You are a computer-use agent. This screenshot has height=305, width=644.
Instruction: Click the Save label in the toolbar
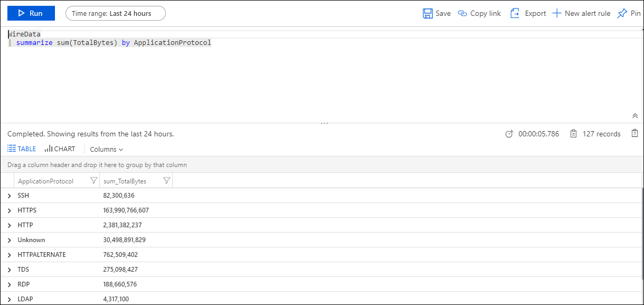point(443,13)
